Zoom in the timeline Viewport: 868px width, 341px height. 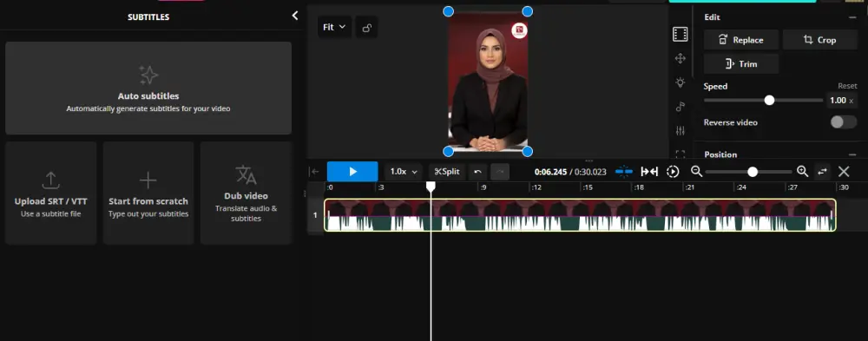802,172
